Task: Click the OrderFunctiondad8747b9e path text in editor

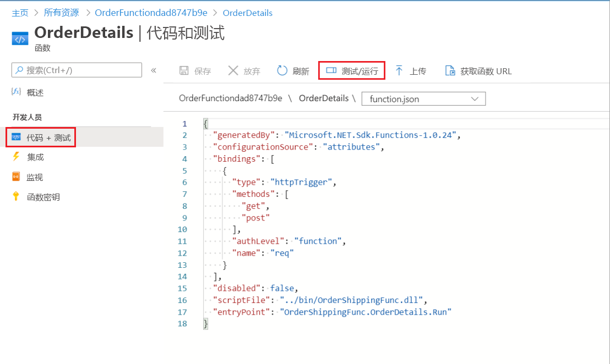Action: [x=230, y=98]
